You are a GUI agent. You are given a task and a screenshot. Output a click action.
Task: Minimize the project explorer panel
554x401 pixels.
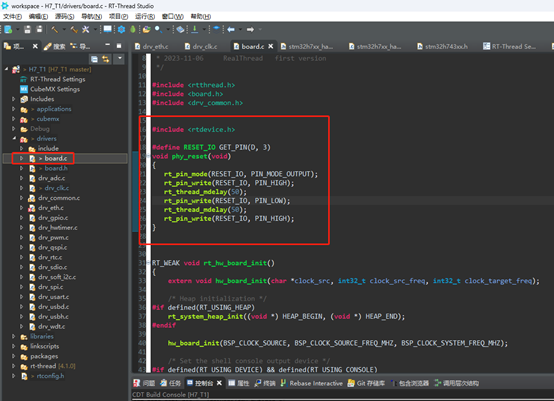(x=108, y=46)
